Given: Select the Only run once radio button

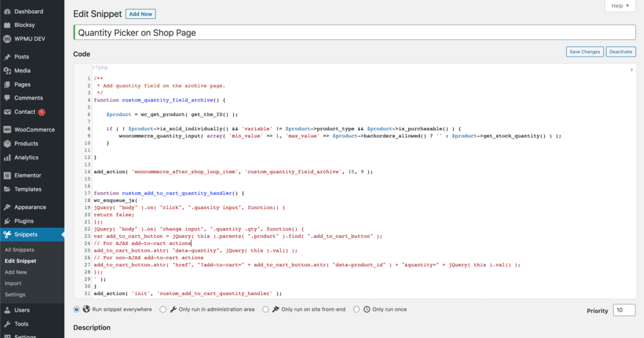Looking at the screenshot, I should 357,309.
